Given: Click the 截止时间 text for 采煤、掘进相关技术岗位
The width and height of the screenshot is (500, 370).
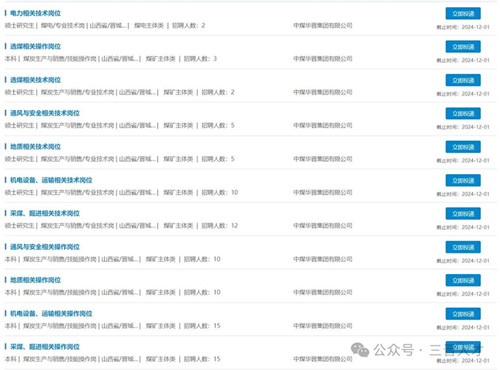Looking at the screenshot, I should [463, 227].
